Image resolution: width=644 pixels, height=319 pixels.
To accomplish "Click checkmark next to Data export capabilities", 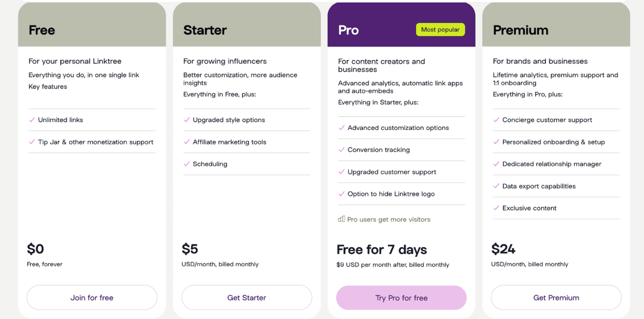I will pyautogui.click(x=496, y=186).
